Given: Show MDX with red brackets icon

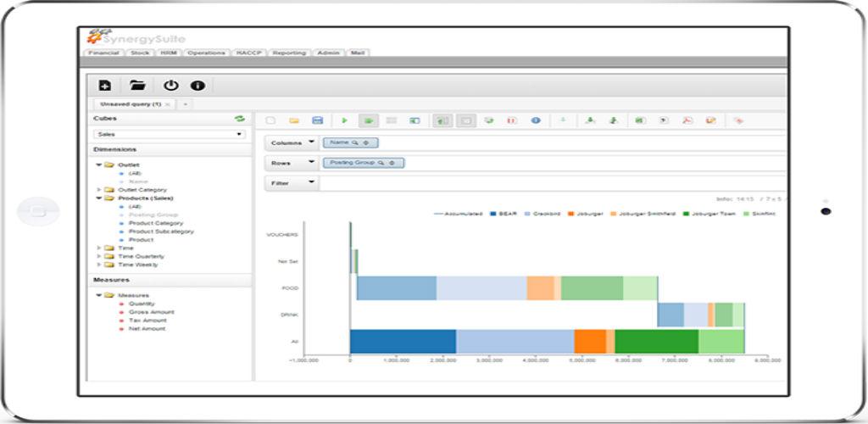Looking at the screenshot, I should 512,120.
